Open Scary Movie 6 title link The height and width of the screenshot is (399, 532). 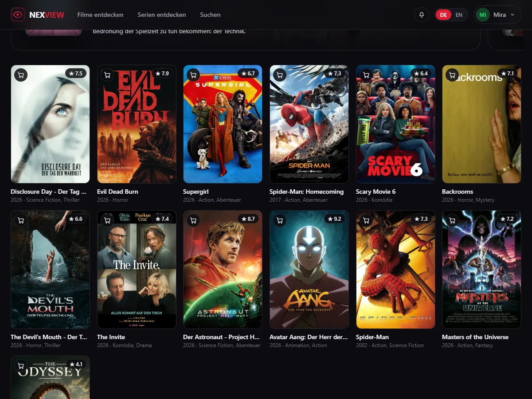[376, 192]
